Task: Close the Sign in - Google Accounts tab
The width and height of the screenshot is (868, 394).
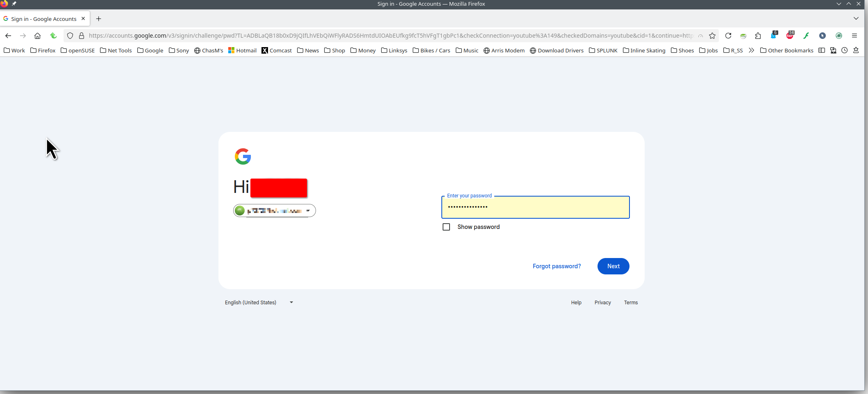Action: (x=83, y=18)
